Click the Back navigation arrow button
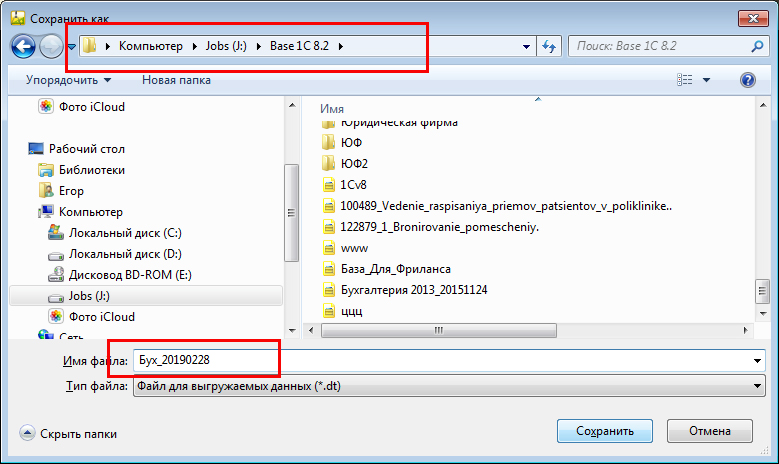779x464 pixels. [24, 46]
